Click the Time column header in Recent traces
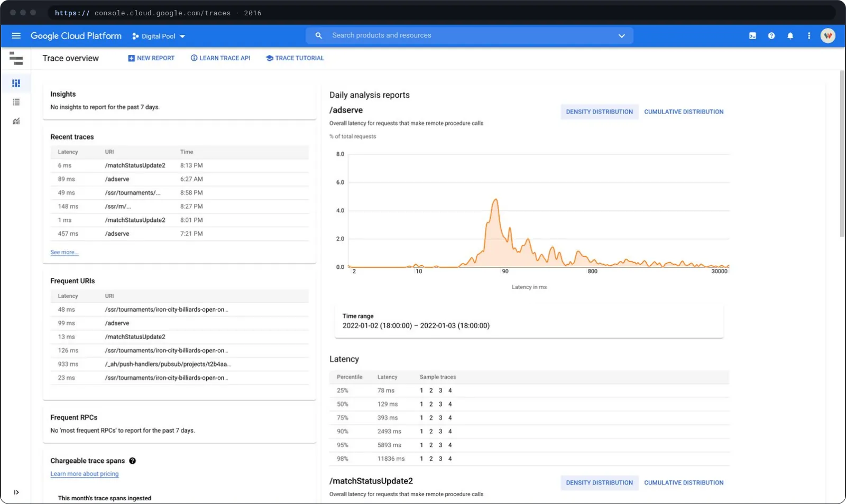The image size is (846, 504). [x=187, y=152]
